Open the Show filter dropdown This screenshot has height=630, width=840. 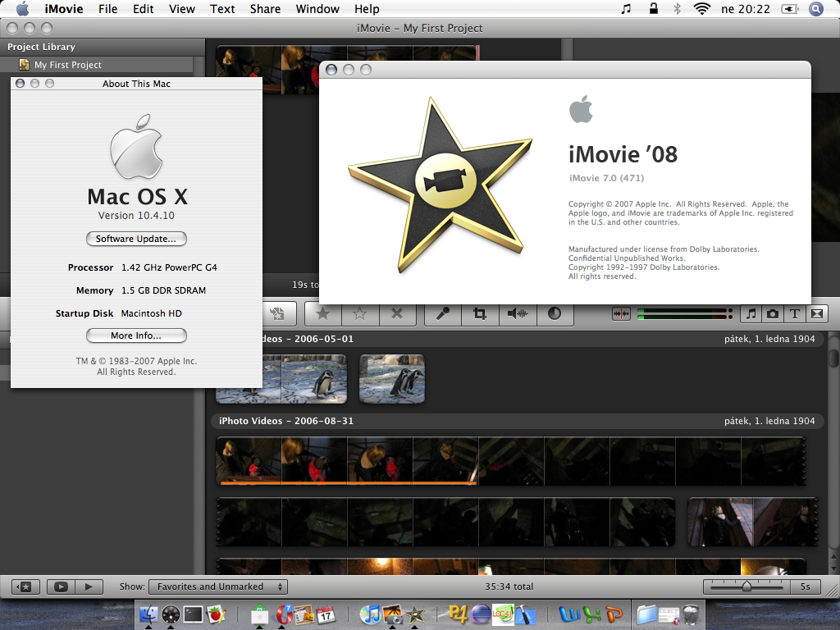pyautogui.click(x=218, y=587)
